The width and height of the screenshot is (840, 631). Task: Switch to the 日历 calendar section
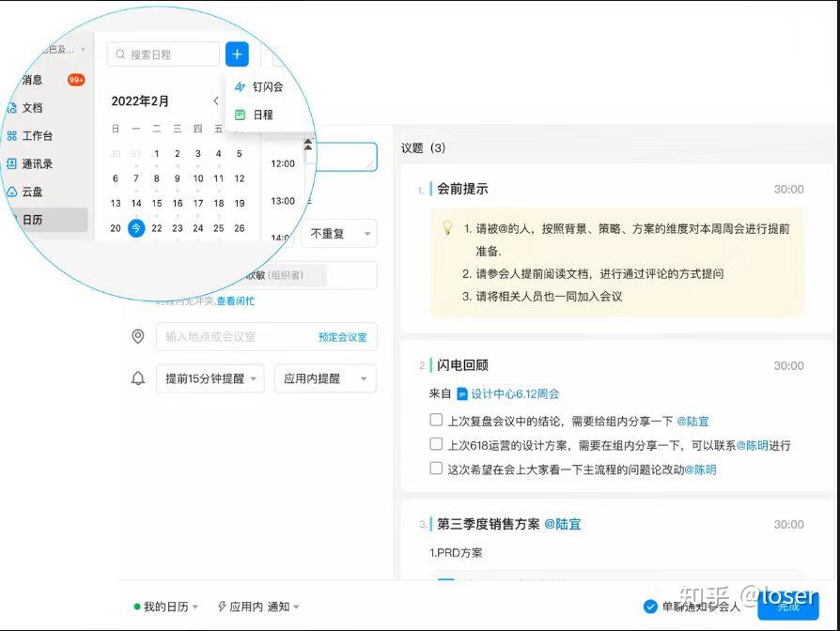pos(33,219)
